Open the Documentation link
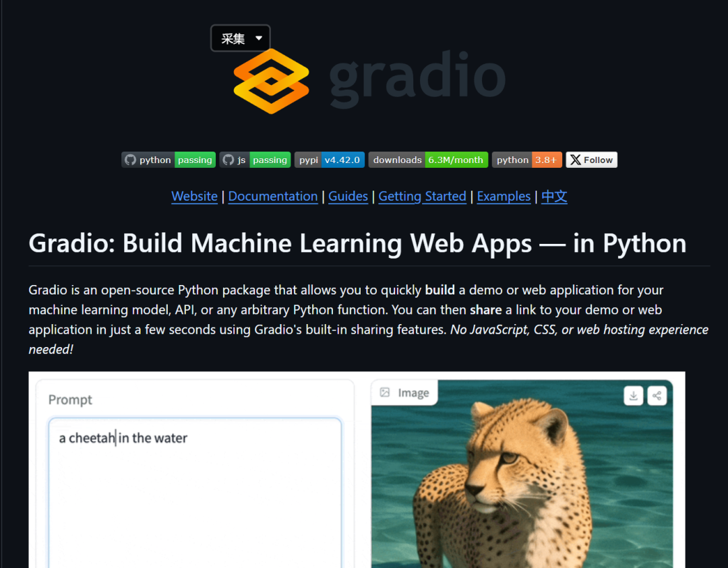728x568 pixels. point(272,196)
